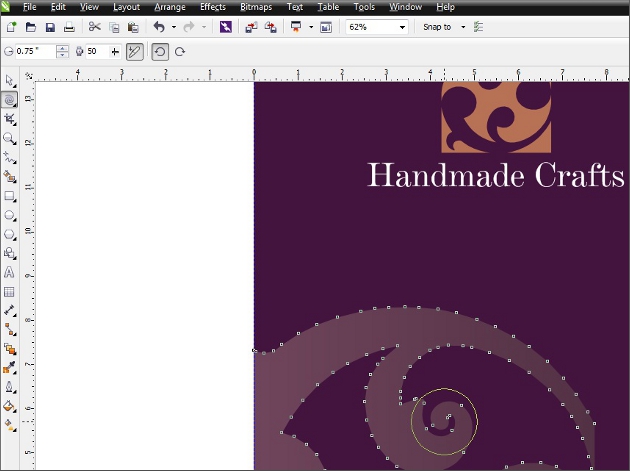Viewport: 630px width, 471px height.
Task: Select the Rectangle tool
Action: click(9, 196)
